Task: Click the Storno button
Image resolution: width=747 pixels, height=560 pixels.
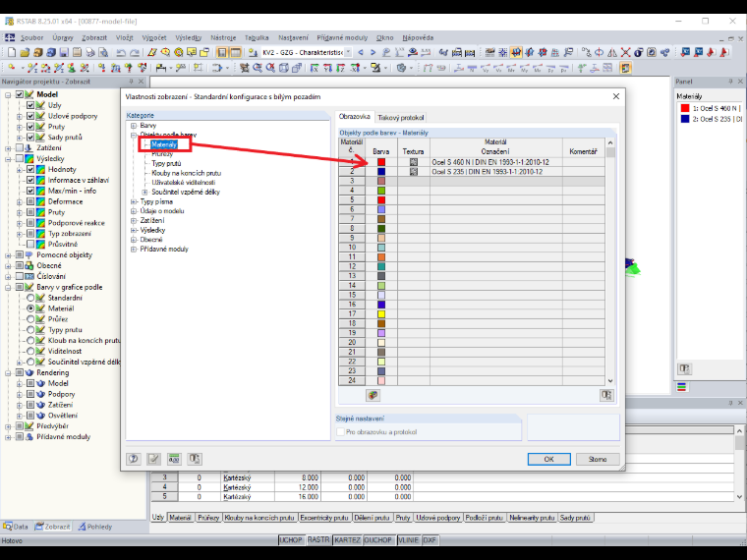Action: tap(598, 459)
